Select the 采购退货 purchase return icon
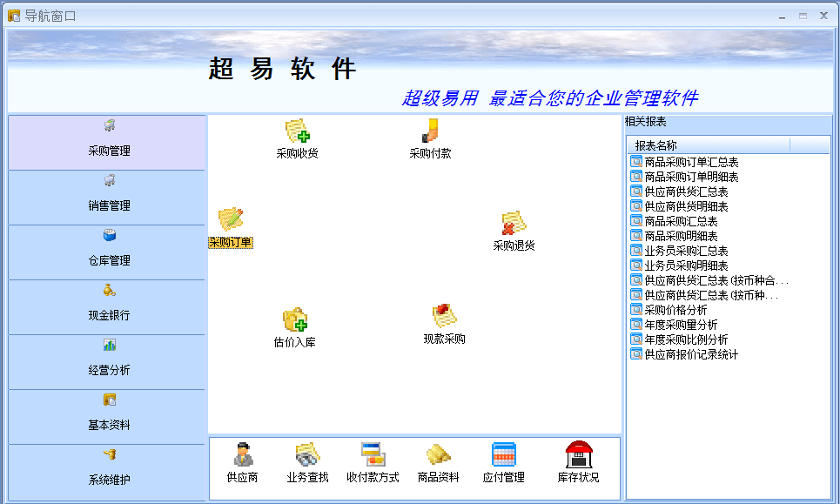This screenshot has height=504, width=840. pyautogui.click(x=514, y=225)
